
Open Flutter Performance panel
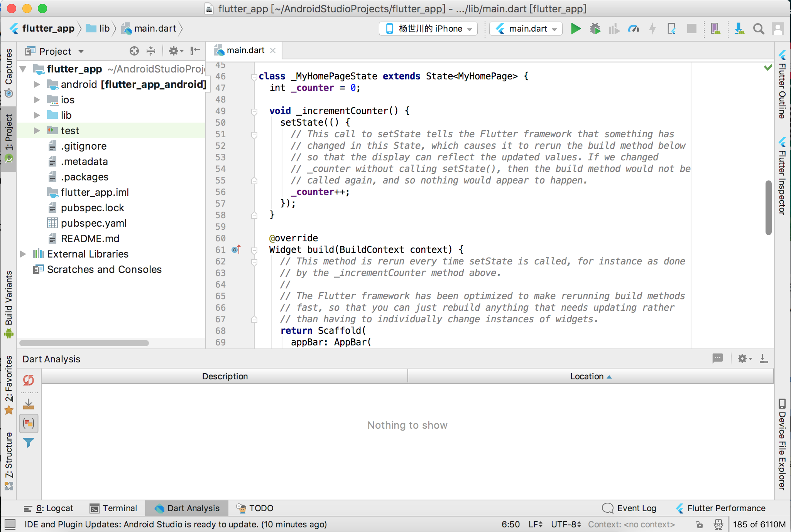721,508
